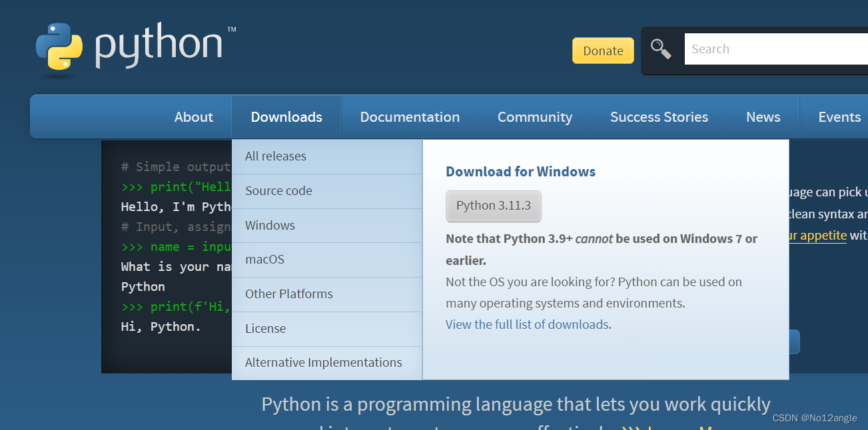Select License in Downloads dropdown
Viewport: 868px width, 430px height.
click(327, 329)
